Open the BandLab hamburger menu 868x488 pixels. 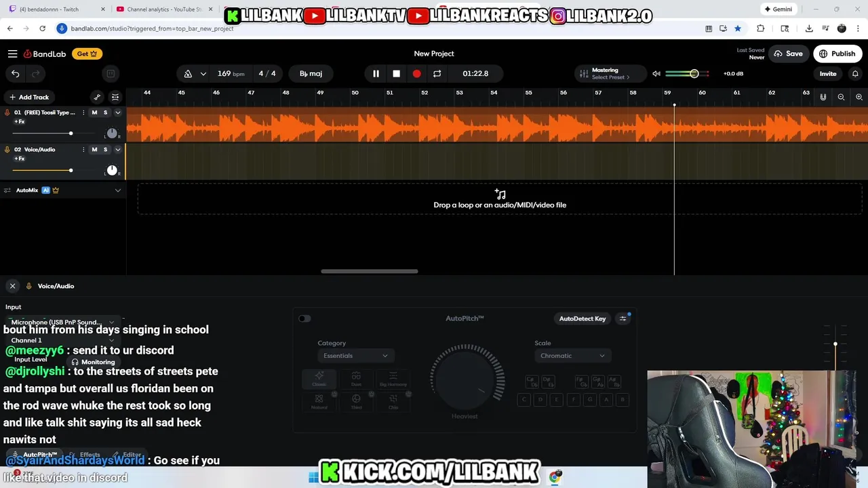tap(12, 54)
